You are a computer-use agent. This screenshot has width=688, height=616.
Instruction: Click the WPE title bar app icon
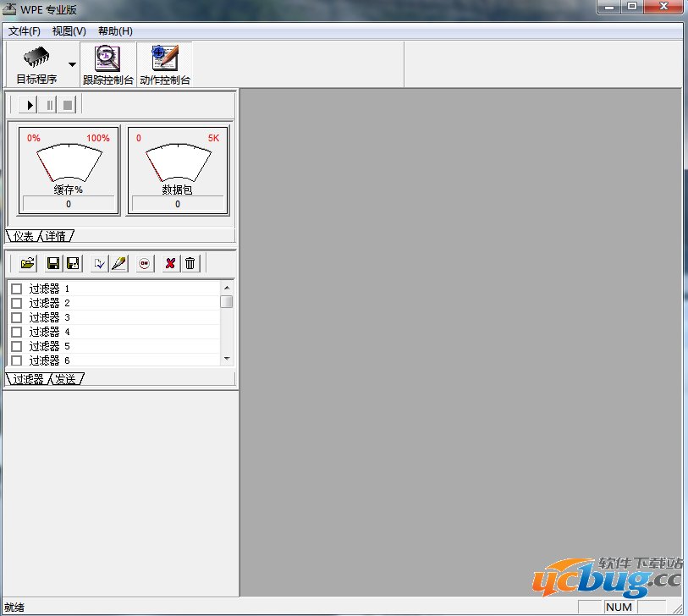[x=9, y=8]
